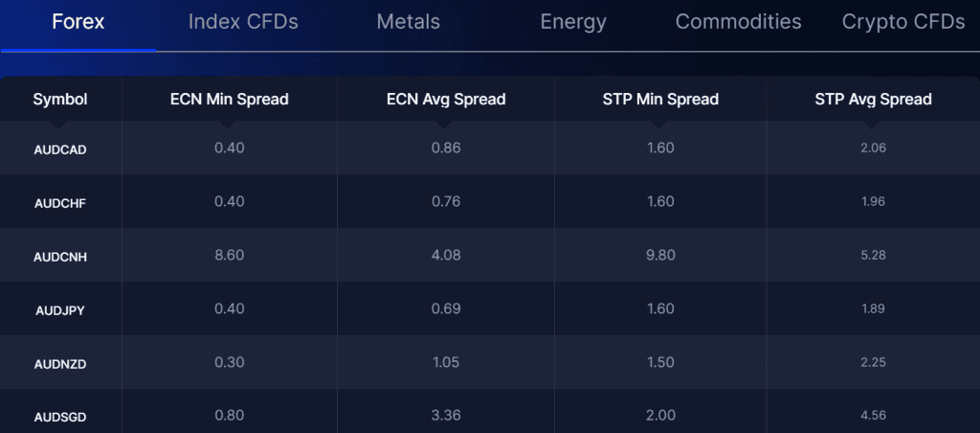Select the AUDNZD symbol row
Viewport: 980px width, 433px height.
60,363
